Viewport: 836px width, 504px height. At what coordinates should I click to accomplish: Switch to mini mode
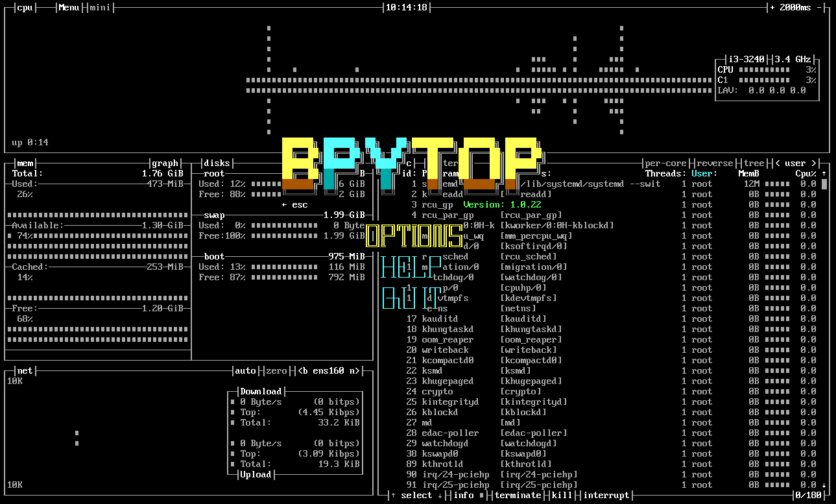click(100, 7)
